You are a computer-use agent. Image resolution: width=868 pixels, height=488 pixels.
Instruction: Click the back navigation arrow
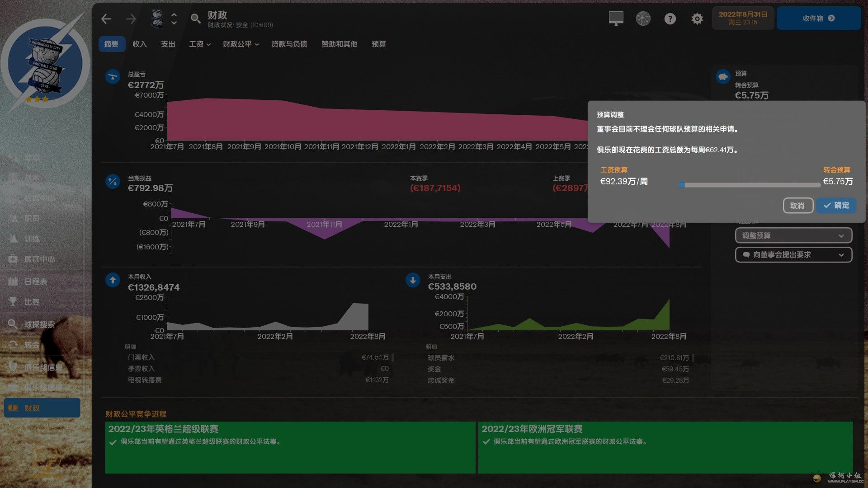[x=106, y=19]
